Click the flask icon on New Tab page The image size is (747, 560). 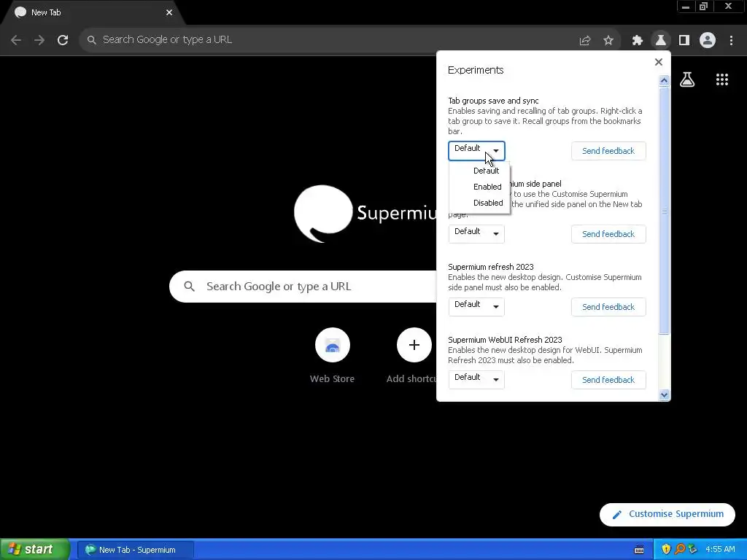tap(687, 79)
